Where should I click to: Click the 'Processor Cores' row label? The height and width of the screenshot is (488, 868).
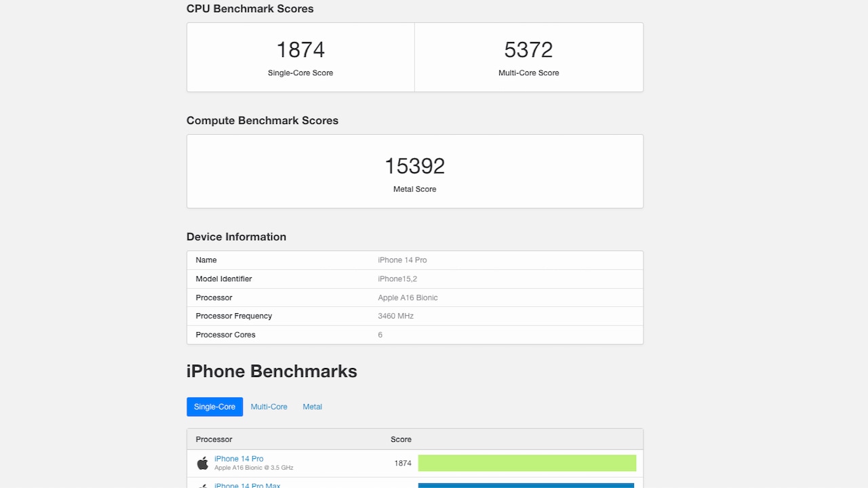(x=226, y=335)
